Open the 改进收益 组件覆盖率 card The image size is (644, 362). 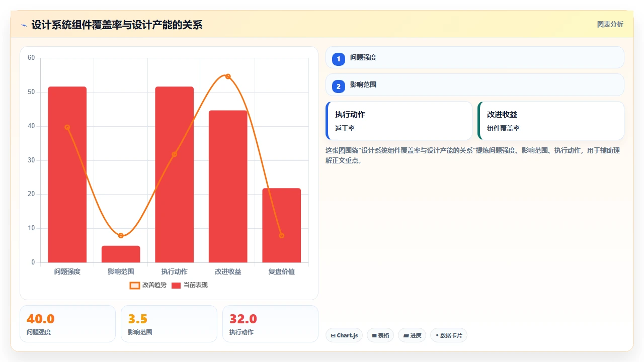[x=551, y=121]
